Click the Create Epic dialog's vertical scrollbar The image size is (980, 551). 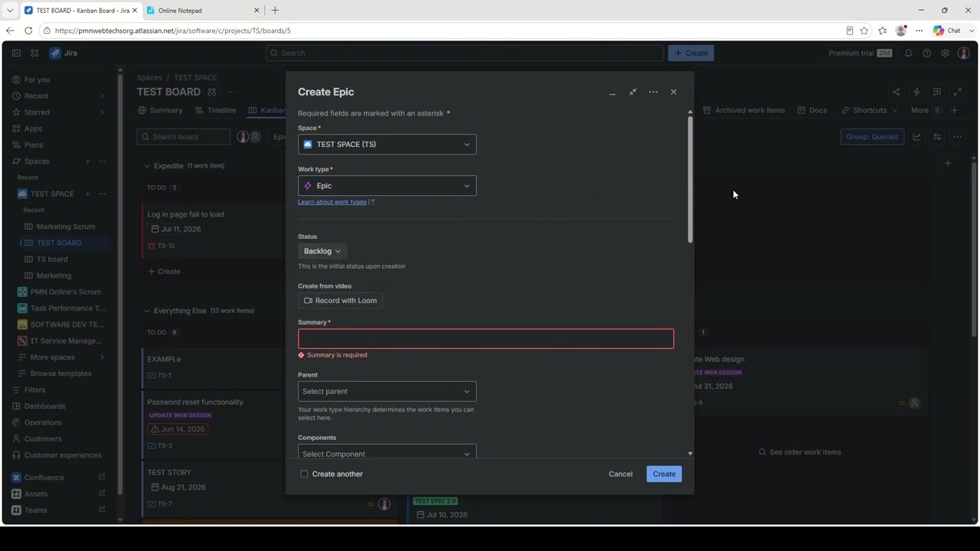point(690,180)
